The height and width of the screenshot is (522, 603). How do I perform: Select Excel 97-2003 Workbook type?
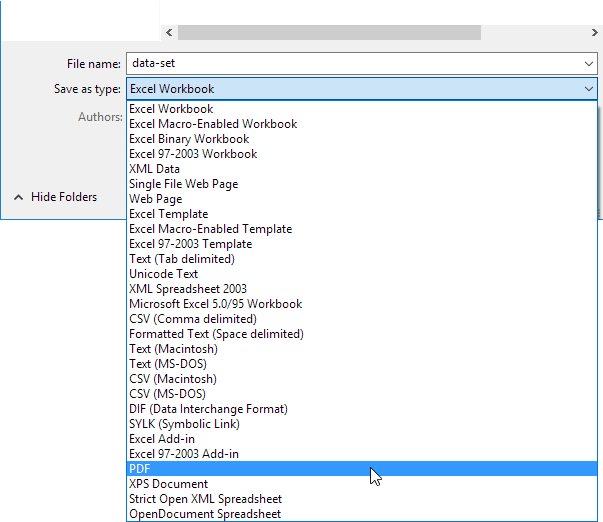361,154
